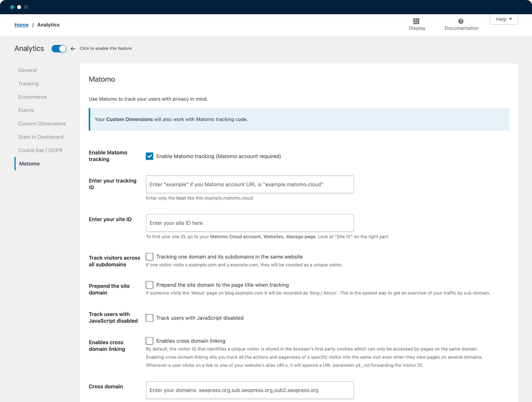Focus the tracking ID input field
This screenshot has width=532, height=402.
[250, 185]
